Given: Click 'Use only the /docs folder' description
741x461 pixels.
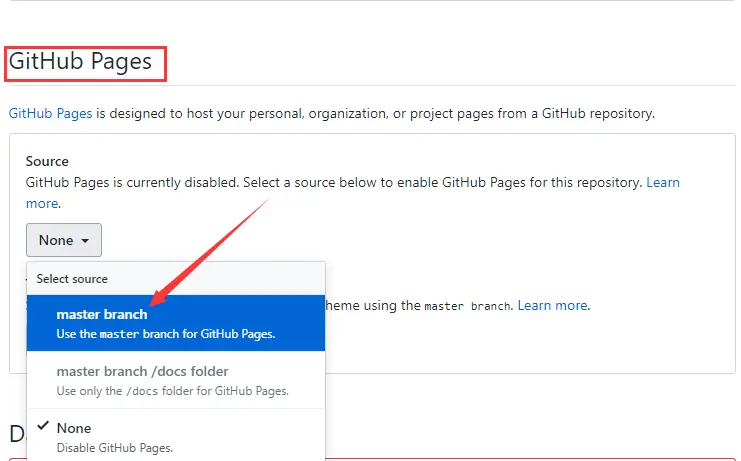Looking at the screenshot, I should (172, 391).
